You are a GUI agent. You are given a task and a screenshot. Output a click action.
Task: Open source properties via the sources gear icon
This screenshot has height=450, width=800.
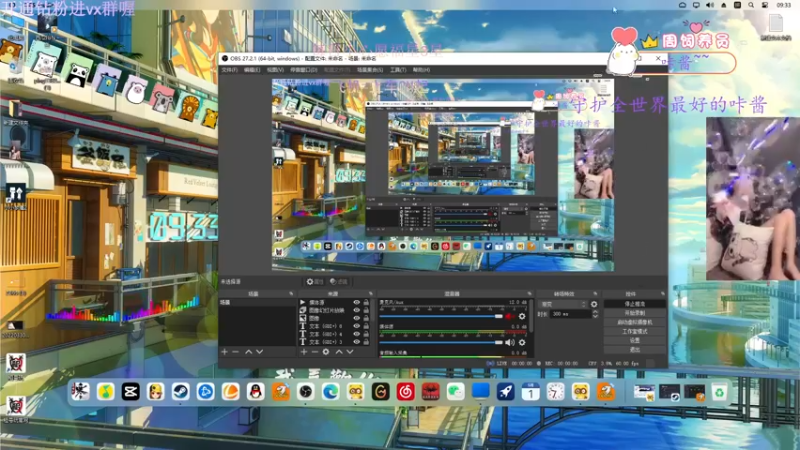(x=326, y=352)
